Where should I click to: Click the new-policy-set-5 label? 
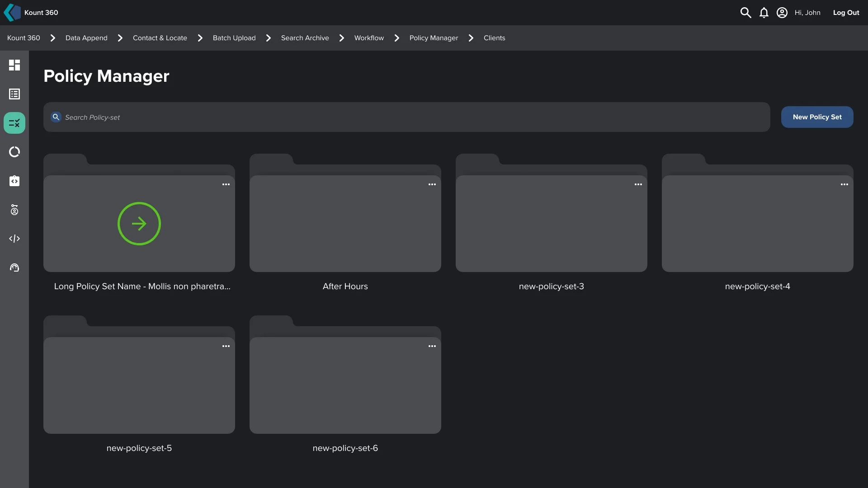[x=139, y=448]
